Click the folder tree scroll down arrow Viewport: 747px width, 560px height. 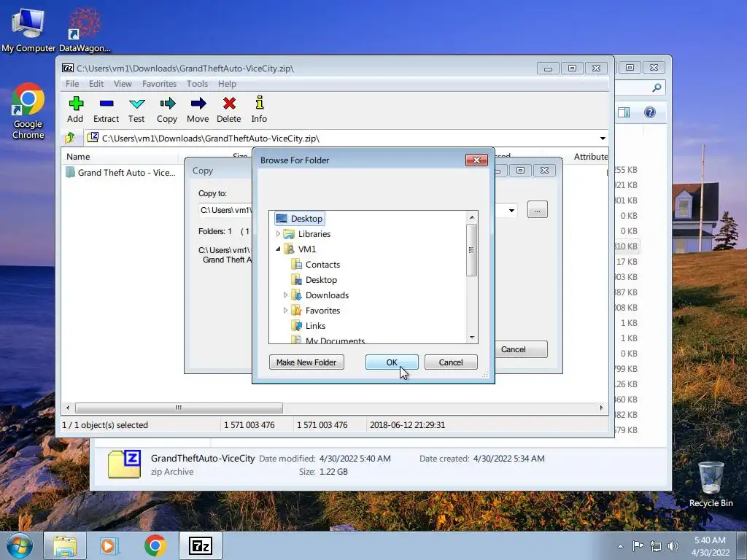point(472,337)
